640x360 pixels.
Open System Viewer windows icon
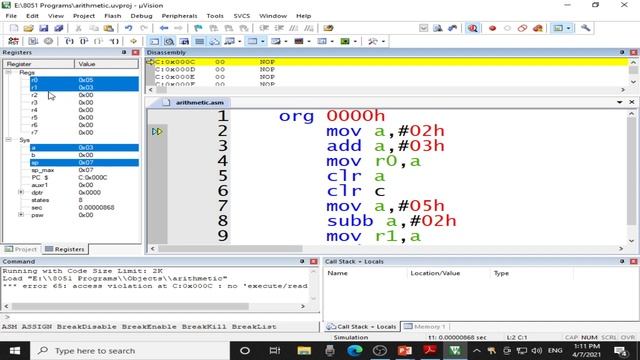(x=345, y=41)
